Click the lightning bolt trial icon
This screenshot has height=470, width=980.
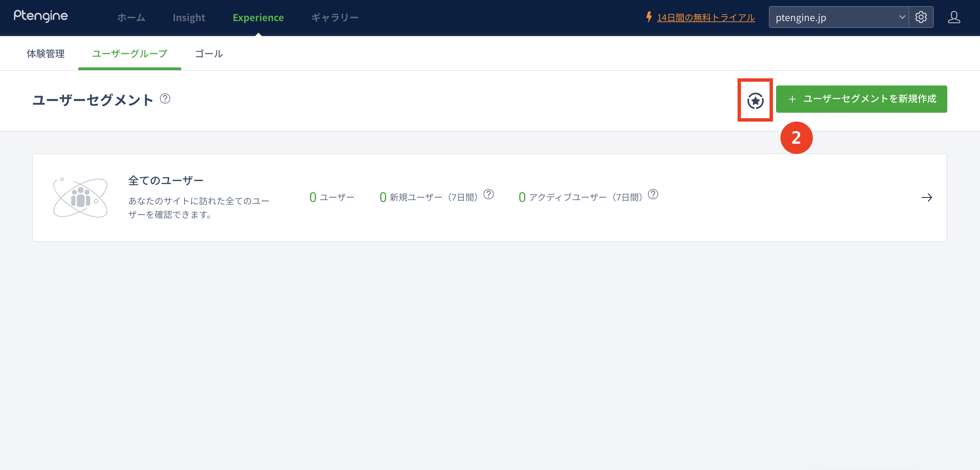tap(649, 17)
